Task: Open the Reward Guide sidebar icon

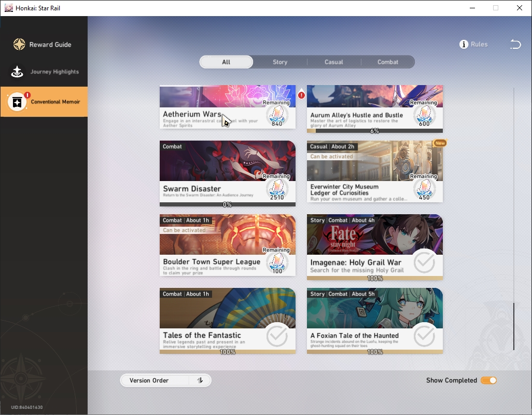Action: coord(19,45)
